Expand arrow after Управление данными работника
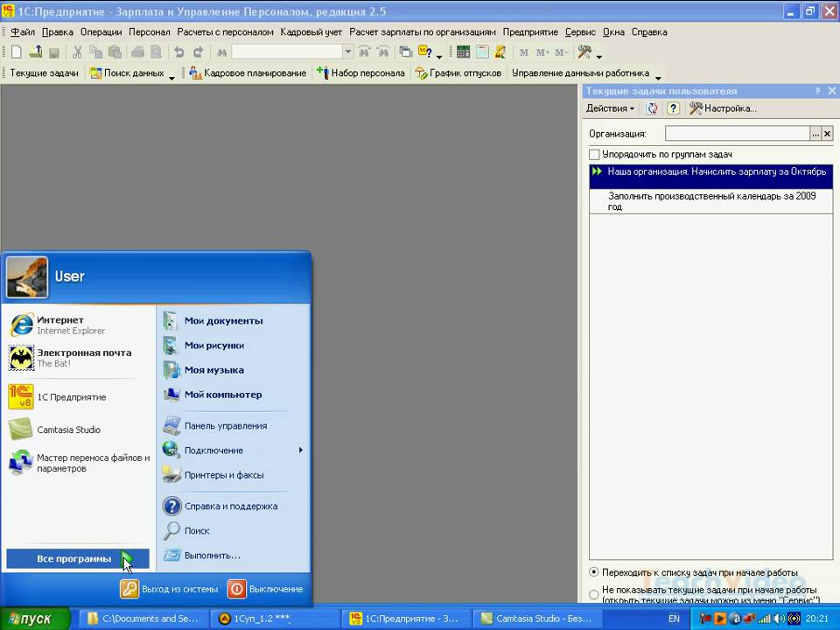 [x=658, y=77]
